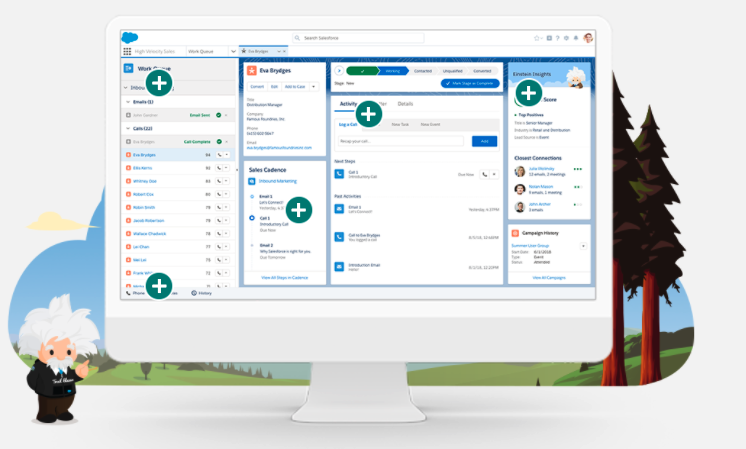Image resolution: width=746 pixels, height=449 pixels.
Task: Select the New Event sub-tab
Action: pos(431,125)
